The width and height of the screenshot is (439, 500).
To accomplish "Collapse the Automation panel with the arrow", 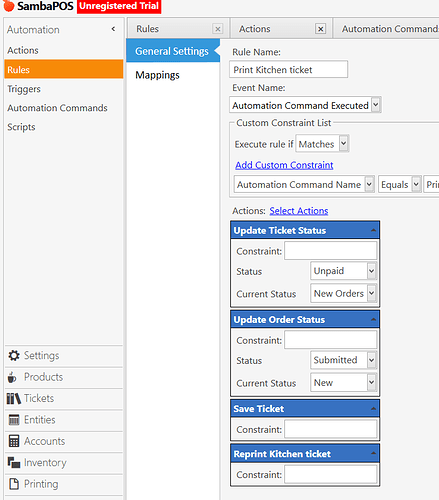I will click(113, 29).
